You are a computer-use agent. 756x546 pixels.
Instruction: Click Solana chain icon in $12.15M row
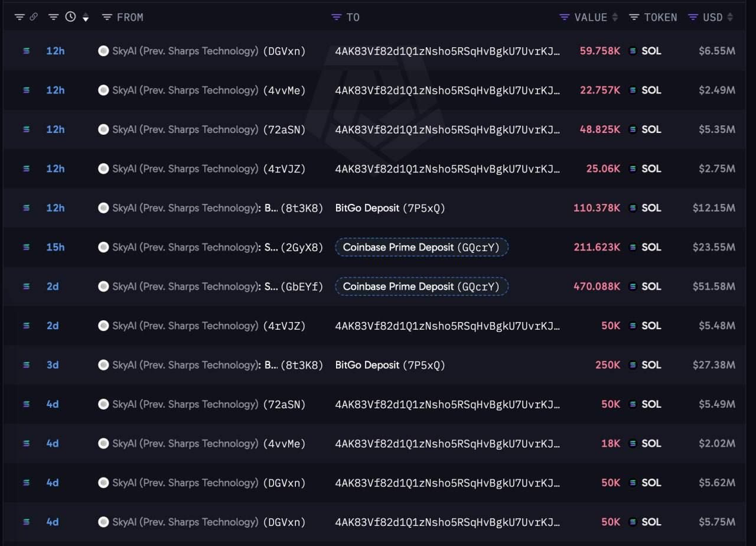[x=26, y=208]
